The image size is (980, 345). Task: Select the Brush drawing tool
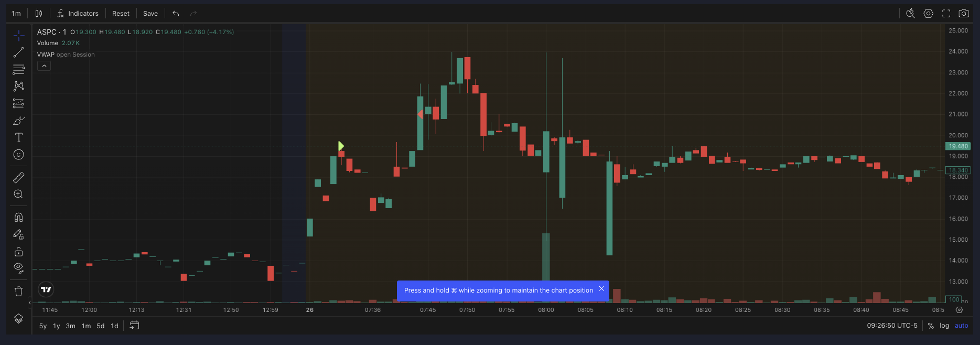pos(18,121)
